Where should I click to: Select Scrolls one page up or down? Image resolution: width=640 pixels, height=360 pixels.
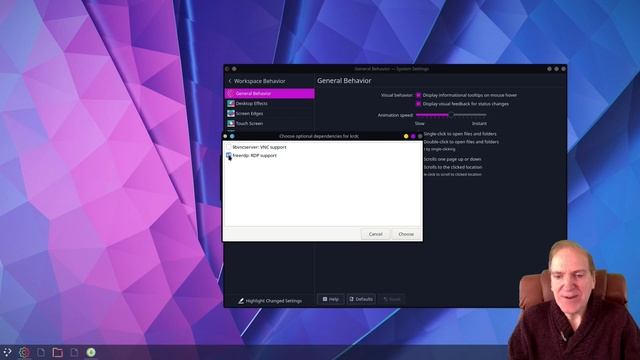pyautogui.click(x=452, y=159)
